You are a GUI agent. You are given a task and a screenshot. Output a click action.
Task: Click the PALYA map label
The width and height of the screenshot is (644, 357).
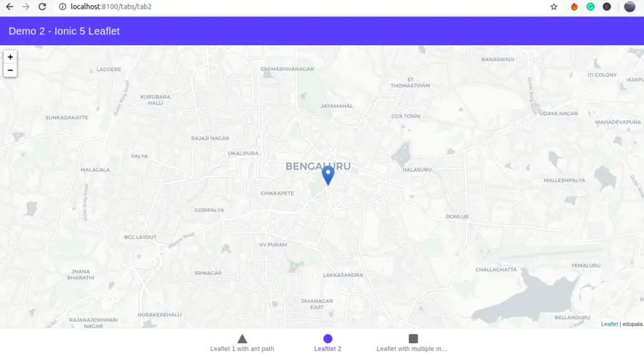[139, 156]
